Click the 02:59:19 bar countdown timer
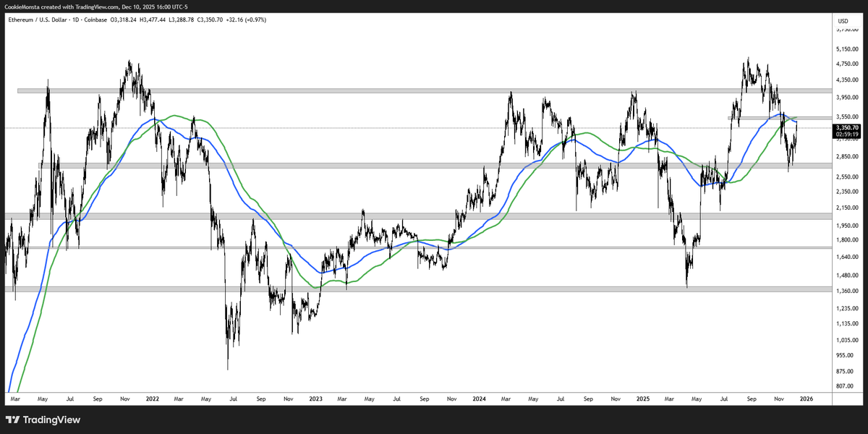The width and height of the screenshot is (868, 434). [x=846, y=134]
